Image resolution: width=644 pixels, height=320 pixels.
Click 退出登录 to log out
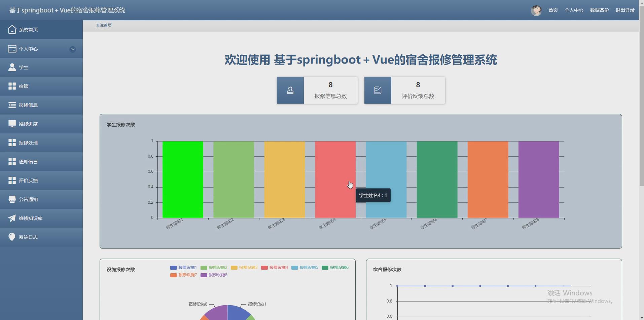click(x=625, y=10)
